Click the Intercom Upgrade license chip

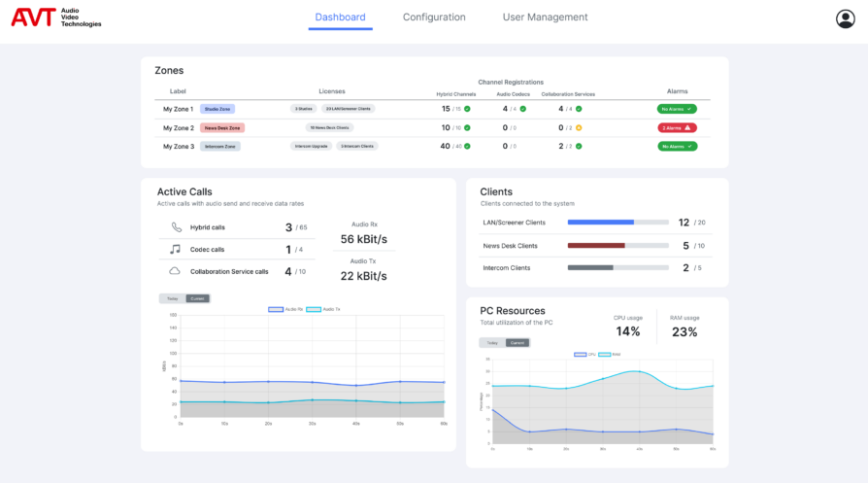311,146
